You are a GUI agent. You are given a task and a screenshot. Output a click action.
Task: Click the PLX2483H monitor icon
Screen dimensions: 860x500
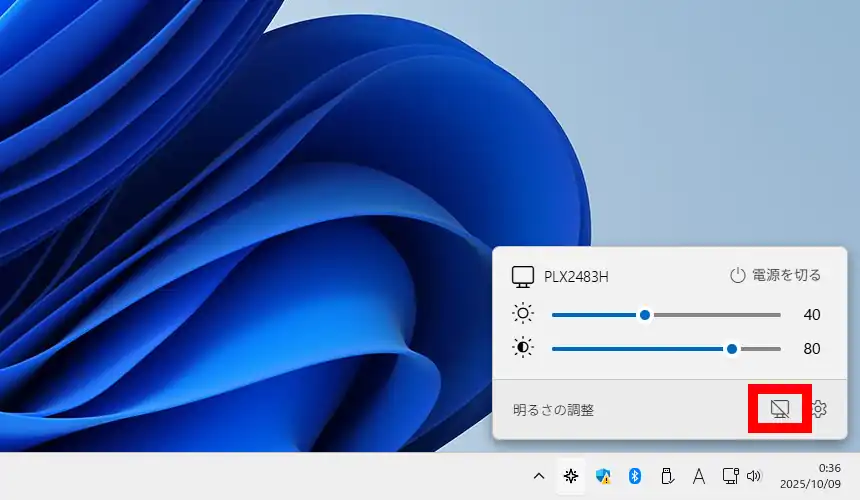coord(523,276)
